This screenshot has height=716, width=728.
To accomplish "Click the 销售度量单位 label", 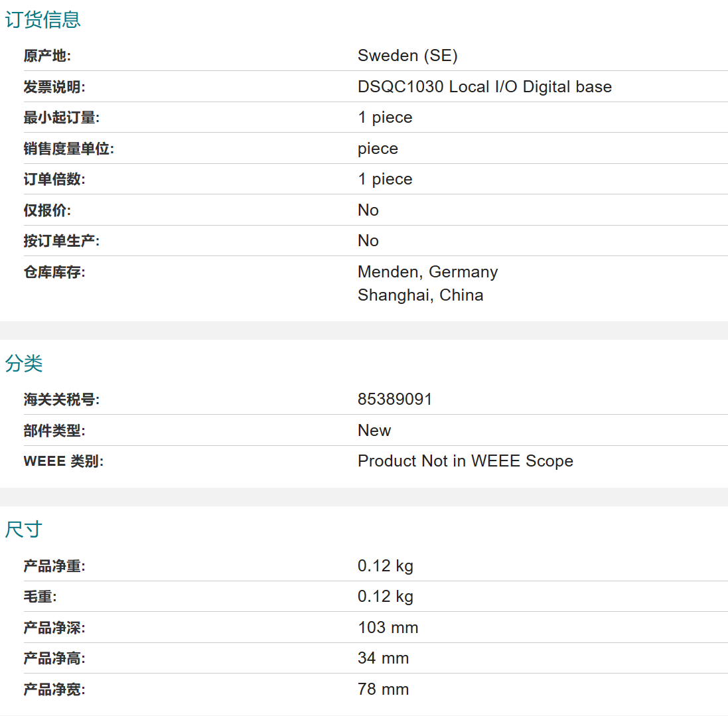I will pos(69,149).
